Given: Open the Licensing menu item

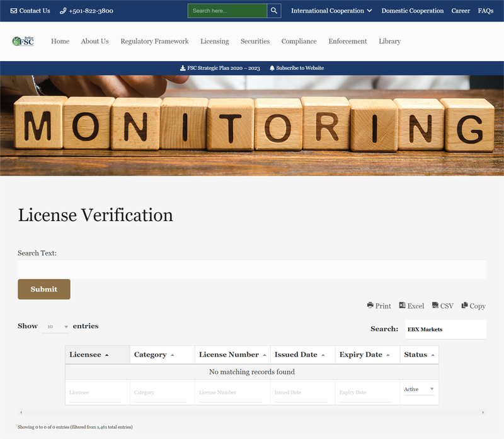Looking at the screenshot, I should pos(214,41).
